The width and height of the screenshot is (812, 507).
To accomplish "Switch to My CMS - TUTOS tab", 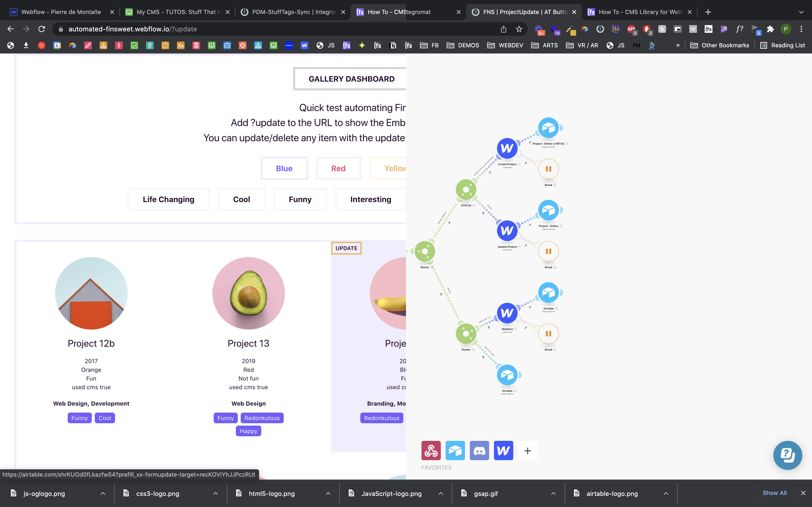I will (x=178, y=12).
